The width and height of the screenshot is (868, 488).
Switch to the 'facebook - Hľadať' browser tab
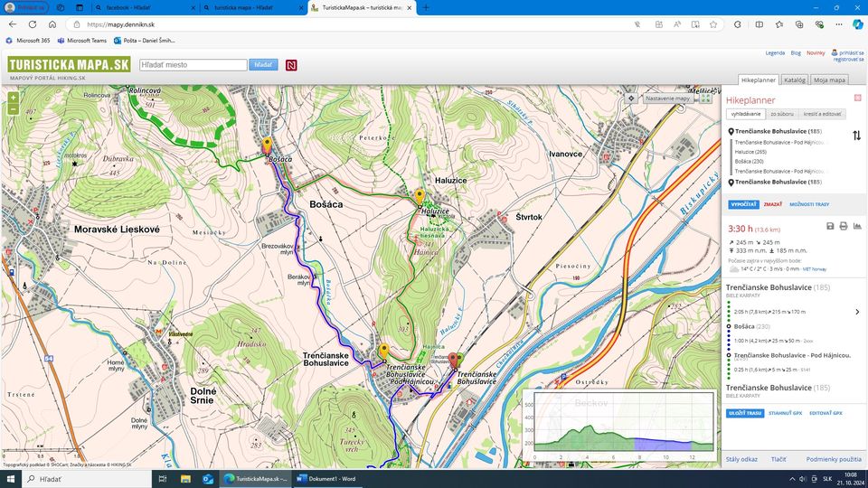(x=143, y=8)
